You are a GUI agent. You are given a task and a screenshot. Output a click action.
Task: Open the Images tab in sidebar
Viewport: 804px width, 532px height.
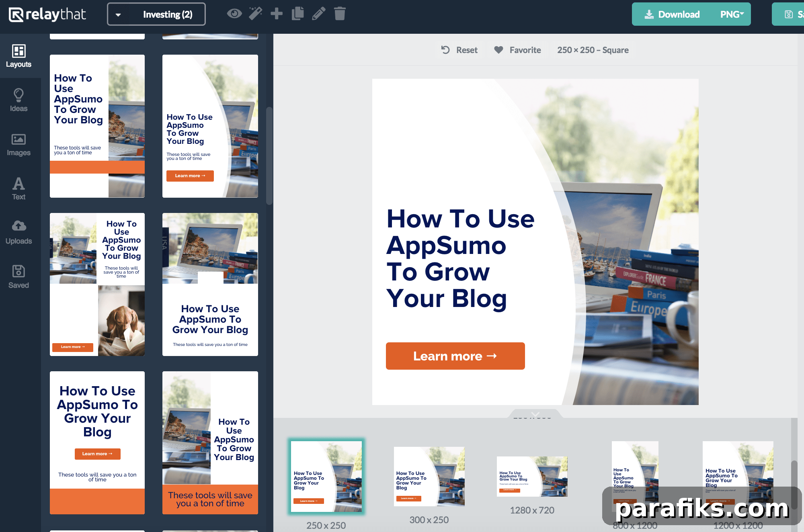click(19, 144)
